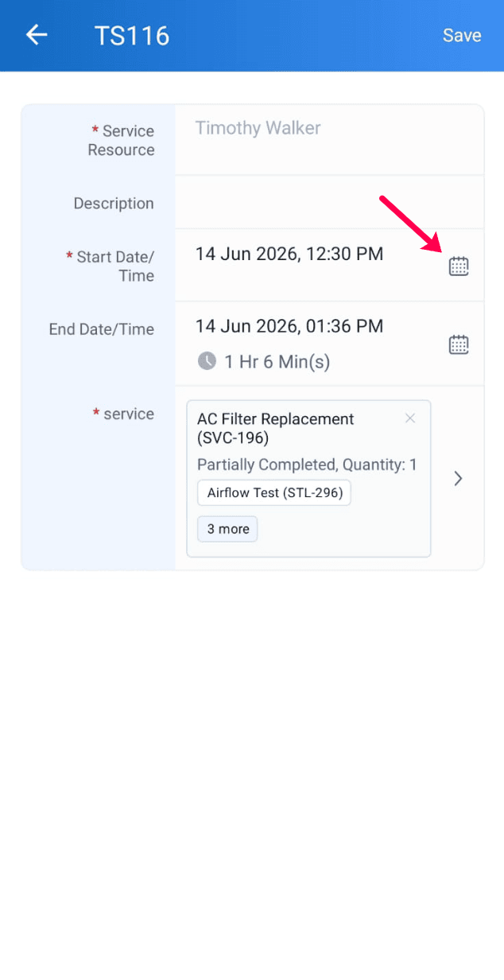Open the End Date/Time calendar picker
The height and width of the screenshot is (980, 504).
(x=459, y=344)
